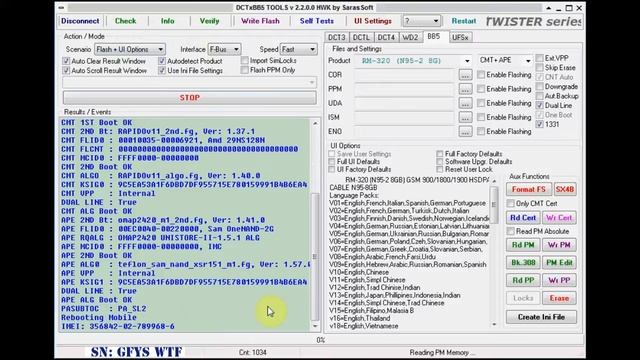Enable Flashing checkbox for COR row
Image resolution: width=640 pixels, height=360 pixels.
pos(481,75)
